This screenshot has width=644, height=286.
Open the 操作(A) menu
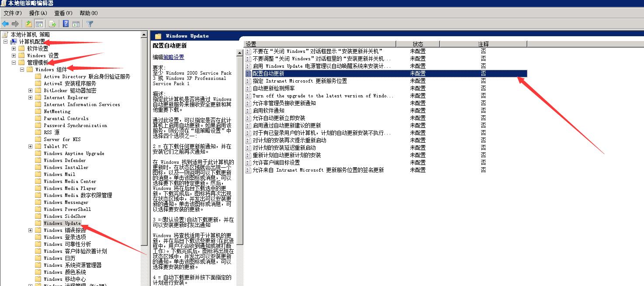tap(38, 13)
